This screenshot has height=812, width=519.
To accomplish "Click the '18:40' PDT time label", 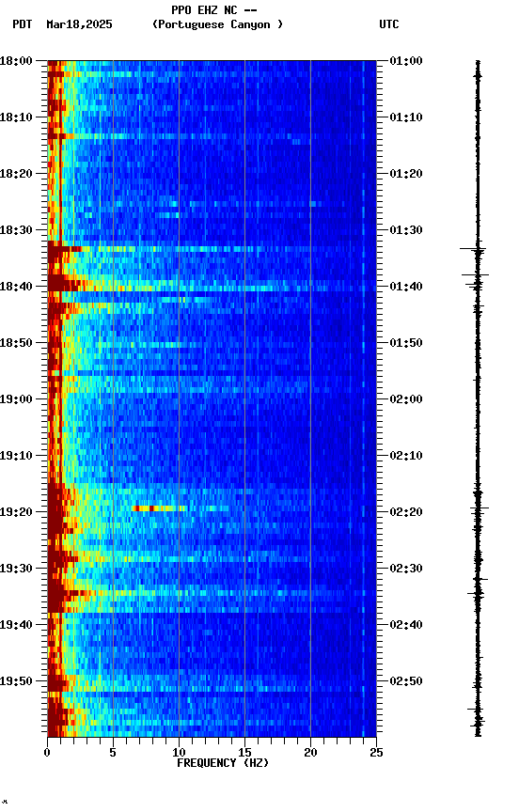I will coord(16,287).
